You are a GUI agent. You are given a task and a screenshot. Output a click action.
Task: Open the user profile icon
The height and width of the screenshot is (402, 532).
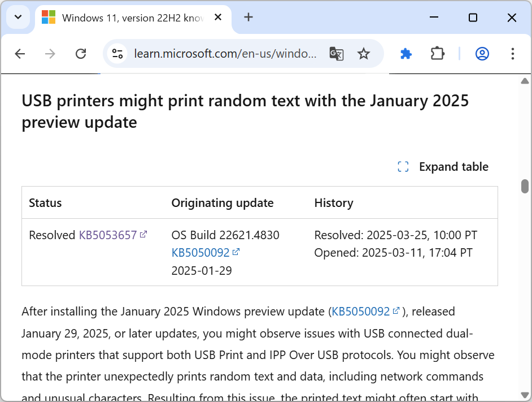[482, 54]
